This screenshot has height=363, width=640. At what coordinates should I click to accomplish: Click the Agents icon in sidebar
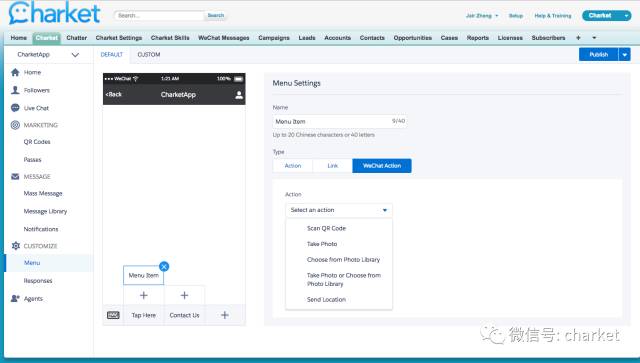(15, 298)
